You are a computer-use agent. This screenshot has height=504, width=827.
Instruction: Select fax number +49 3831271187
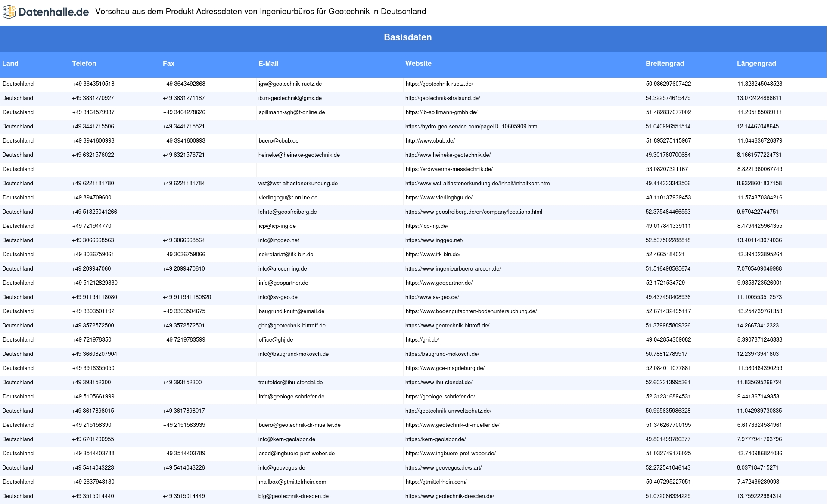point(184,98)
